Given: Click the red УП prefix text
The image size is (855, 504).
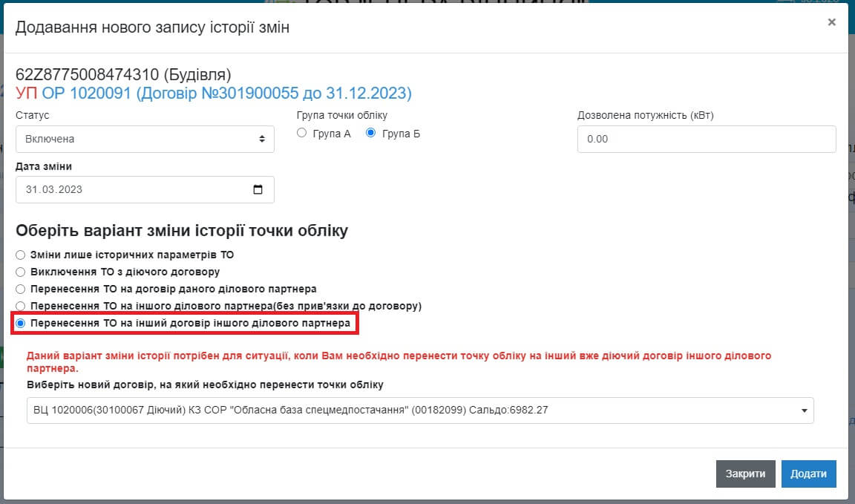Looking at the screenshot, I should click(27, 93).
